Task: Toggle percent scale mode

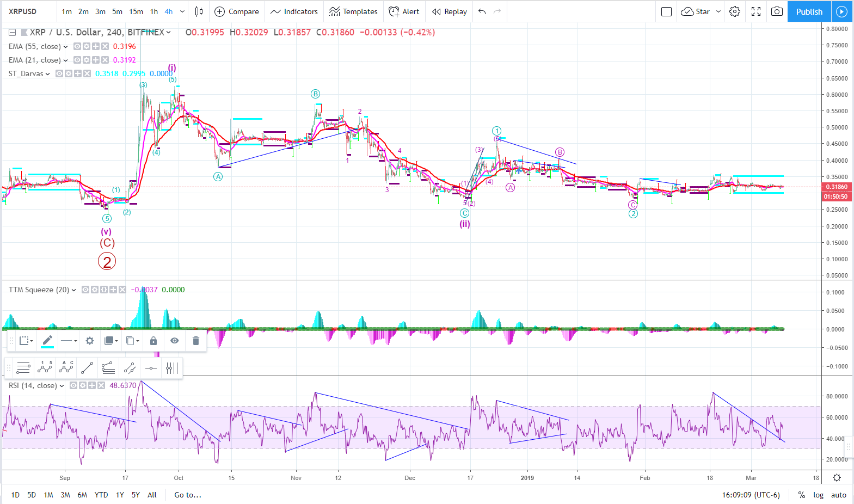Action: (x=802, y=495)
